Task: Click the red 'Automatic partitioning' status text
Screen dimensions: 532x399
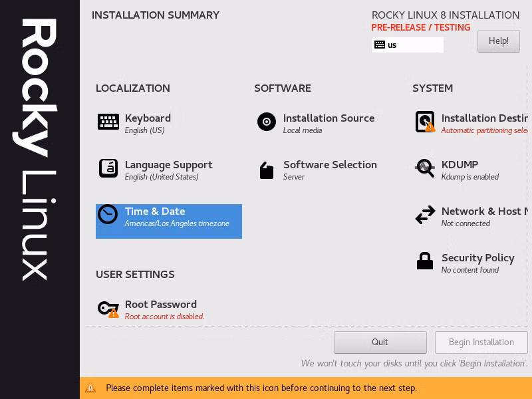Action: [x=485, y=130]
